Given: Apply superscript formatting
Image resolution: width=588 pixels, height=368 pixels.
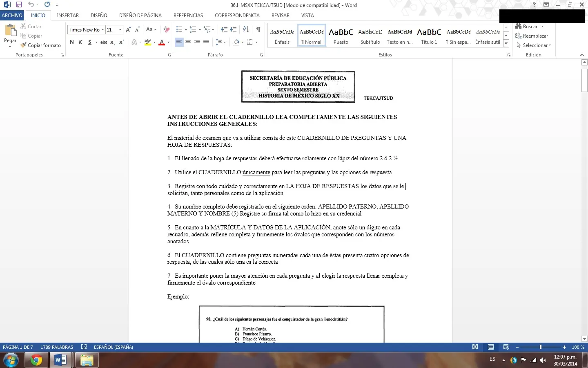Looking at the screenshot, I should pos(122,42).
